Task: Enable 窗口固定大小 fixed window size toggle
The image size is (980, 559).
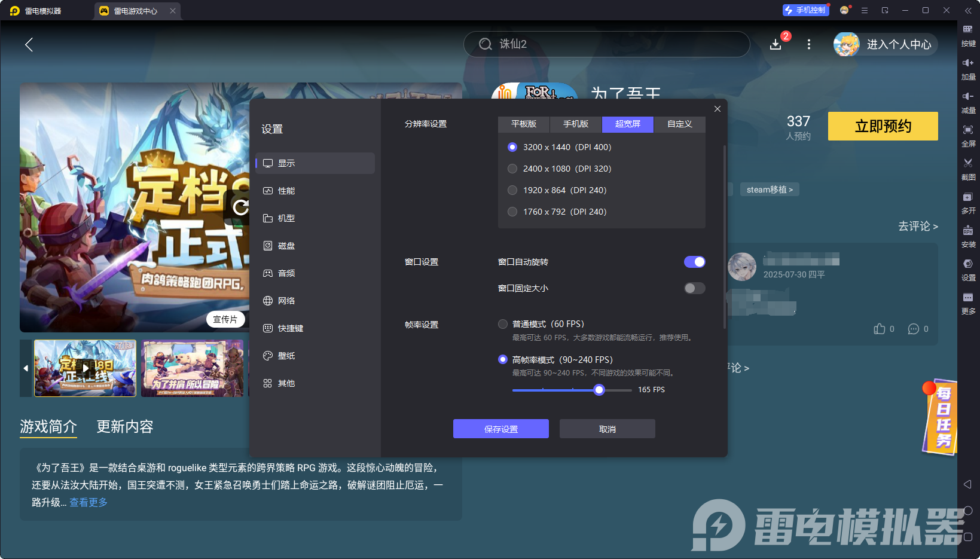Action: 694,288
